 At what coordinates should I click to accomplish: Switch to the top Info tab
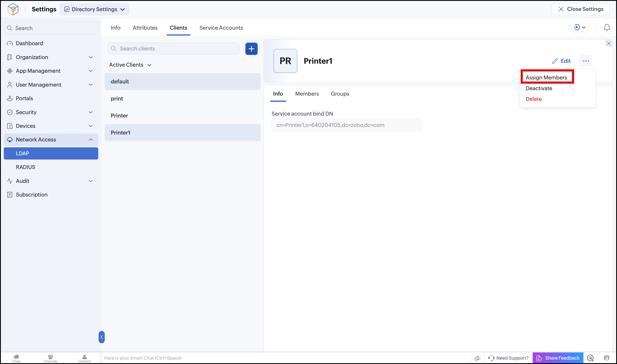(115, 28)
